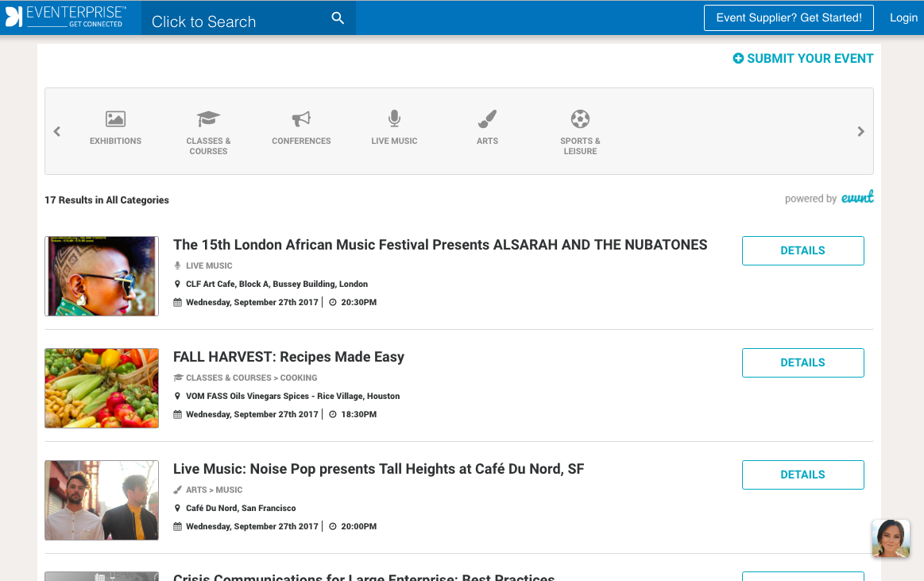Click the LIVE MUSIC category label
Viewport: 924px width, 581px height.
pos(394,141)
